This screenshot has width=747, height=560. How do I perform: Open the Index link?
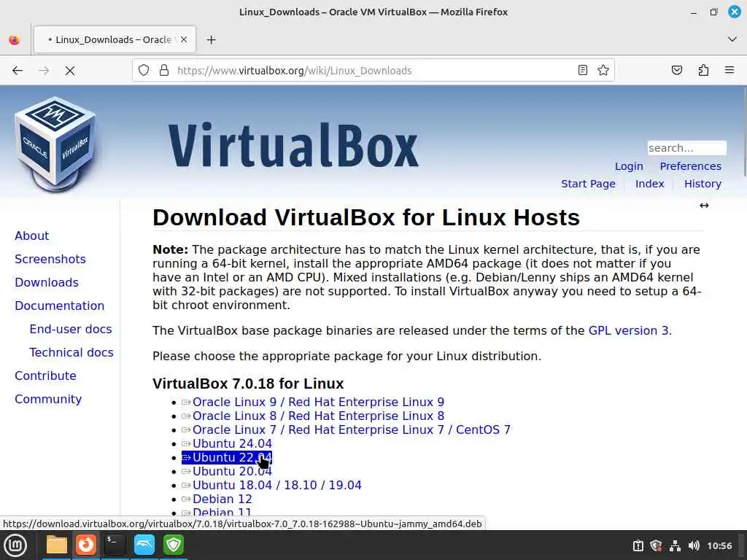(649, 184)
